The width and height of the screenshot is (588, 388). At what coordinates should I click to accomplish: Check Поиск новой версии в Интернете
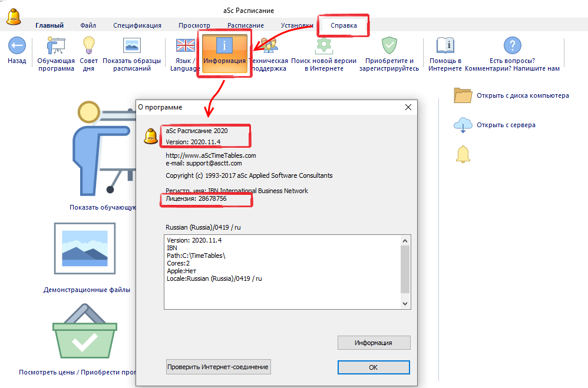[x=323, y=46]
